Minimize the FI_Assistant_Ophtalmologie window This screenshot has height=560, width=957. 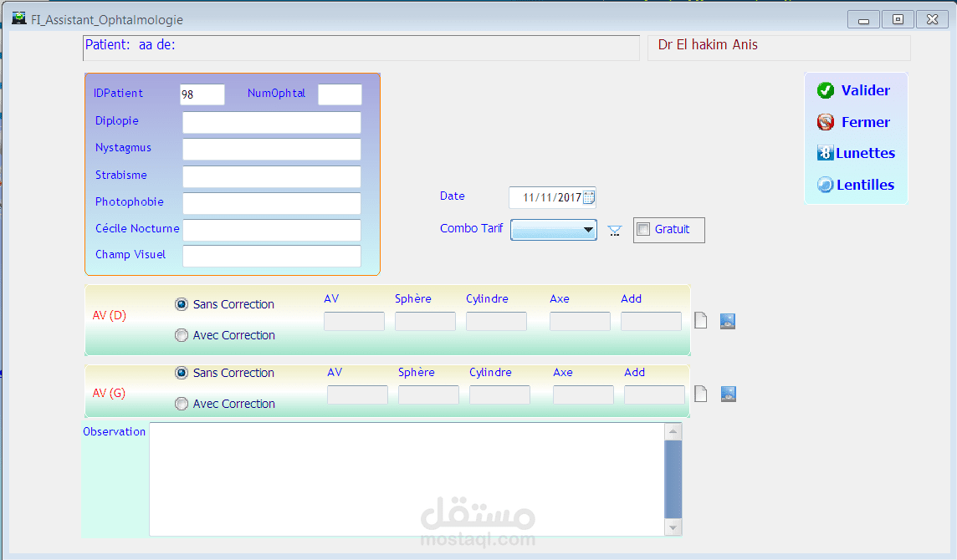pyautogui.click(x=863, y=19)
